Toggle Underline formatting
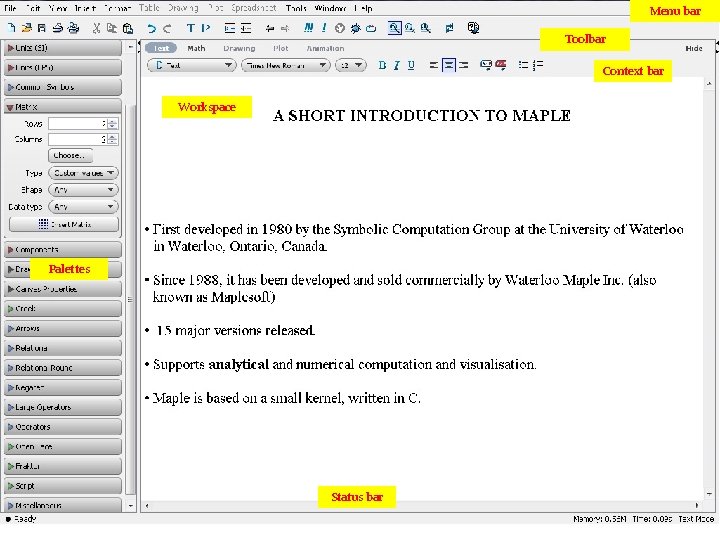The image size is (720, 540). pos(411,65)
